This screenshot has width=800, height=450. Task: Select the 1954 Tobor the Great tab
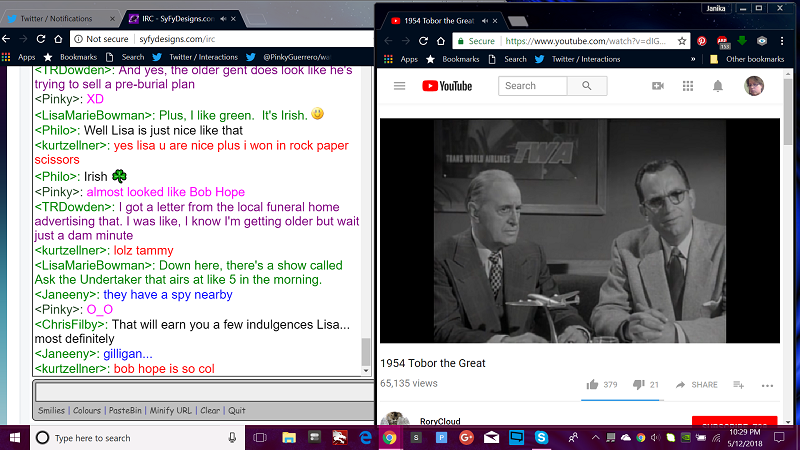tap(439, 21)
